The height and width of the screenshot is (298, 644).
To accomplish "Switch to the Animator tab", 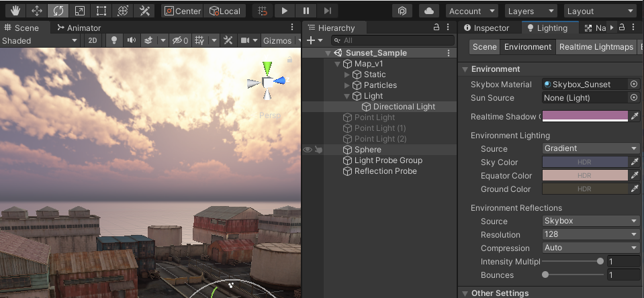I will (x=79, y=28).
